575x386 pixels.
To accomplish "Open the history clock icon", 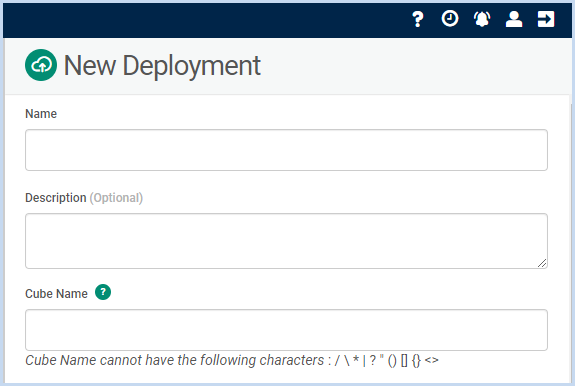I will pyautogui.click(x=450, y=19).
